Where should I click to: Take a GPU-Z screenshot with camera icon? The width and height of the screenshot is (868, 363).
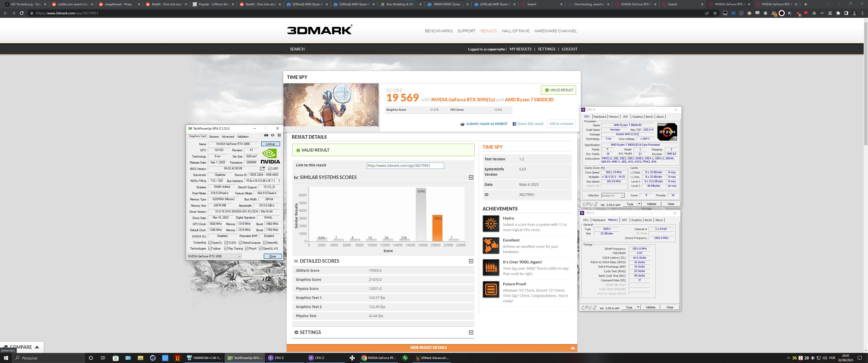(266, 135)
